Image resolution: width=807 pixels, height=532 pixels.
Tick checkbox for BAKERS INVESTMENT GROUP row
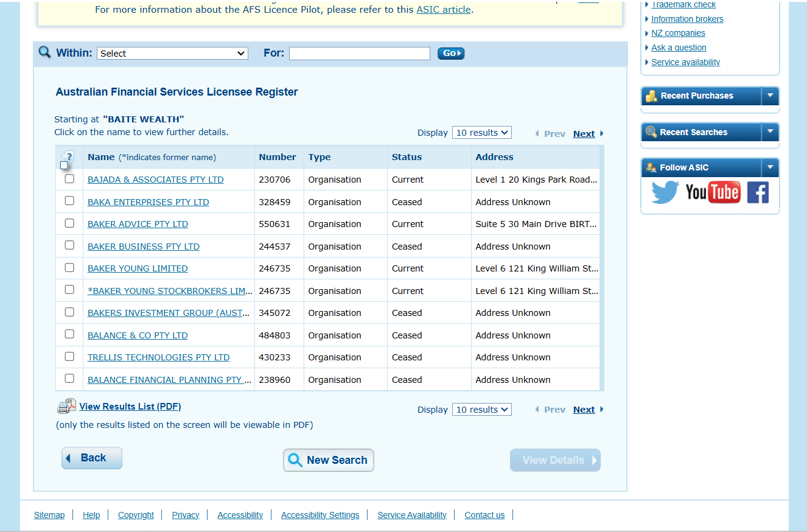coord(69,312)
